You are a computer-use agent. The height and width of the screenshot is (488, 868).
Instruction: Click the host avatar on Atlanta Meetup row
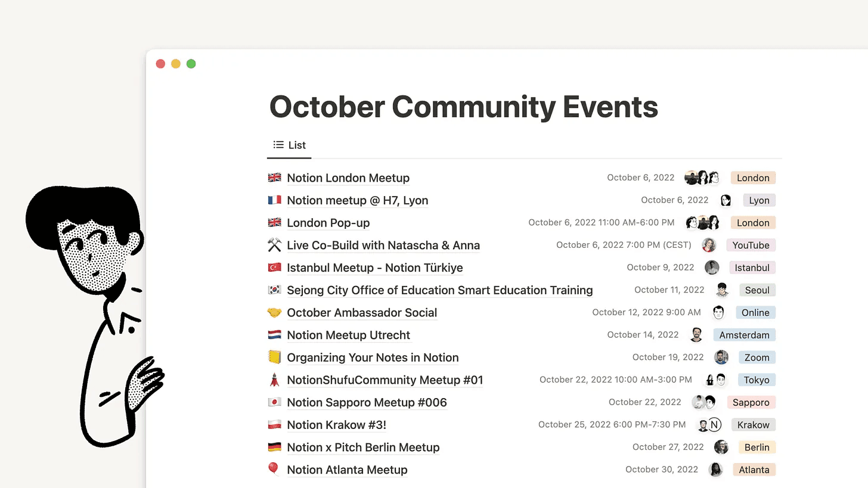[x=715, y=470]
